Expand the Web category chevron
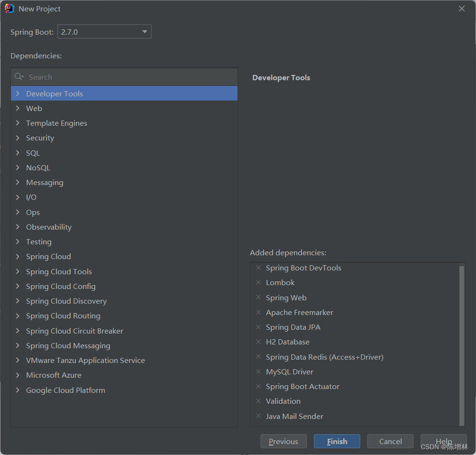Viewport: 476px width, 455px height. coord(18,108)
